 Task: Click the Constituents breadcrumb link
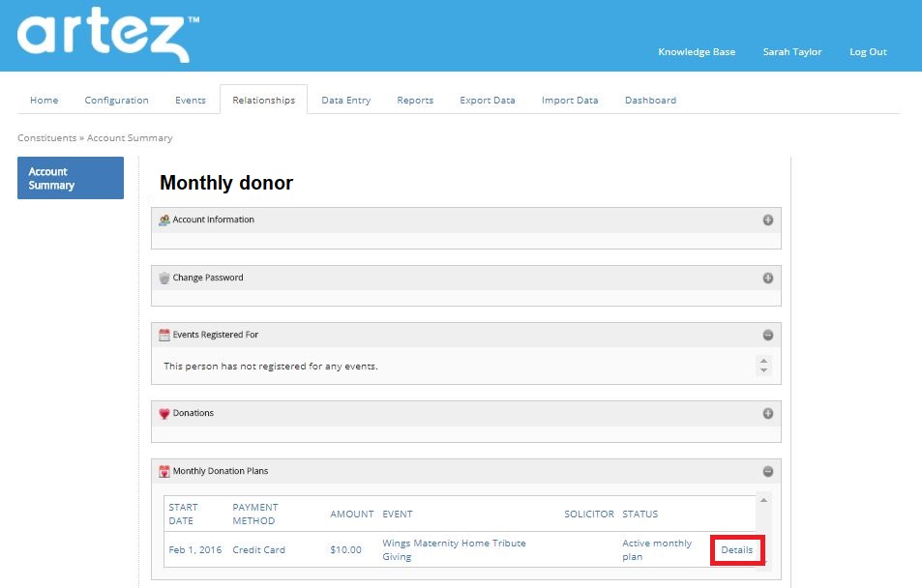[47, 137]
